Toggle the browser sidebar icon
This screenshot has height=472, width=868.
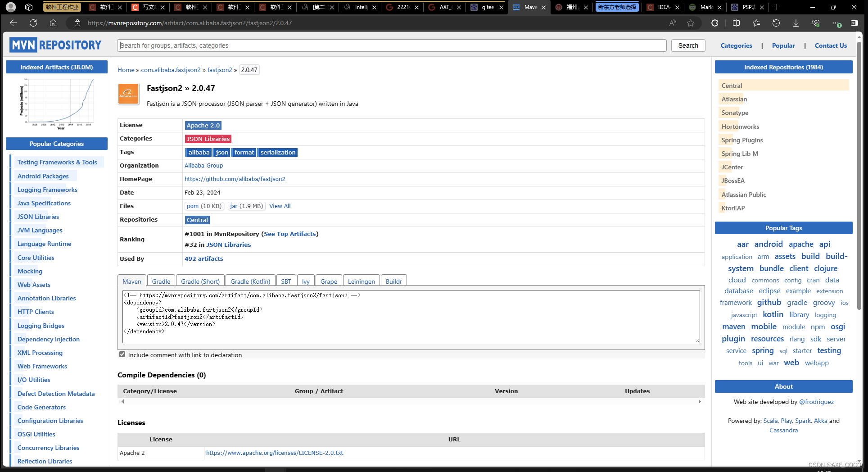pyautogui.click(x=854, y=23)
